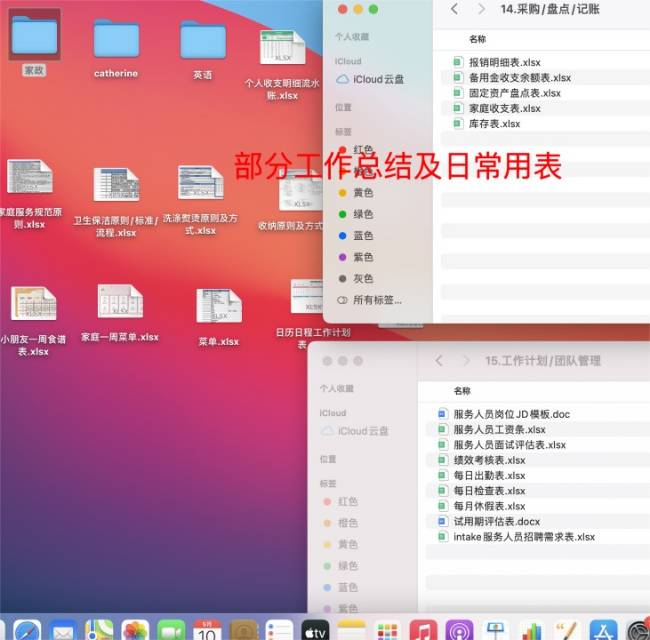Select 家庭服务规范原则.xlsx desktop file
Image resolution: width=650 pixels, height=640 pixels.
click(30, 176)
